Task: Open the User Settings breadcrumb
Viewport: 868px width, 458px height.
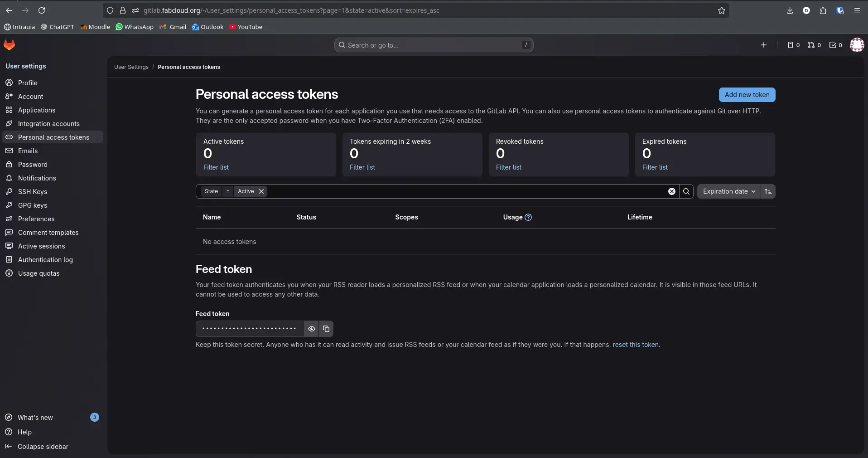Action: point(131,67)
